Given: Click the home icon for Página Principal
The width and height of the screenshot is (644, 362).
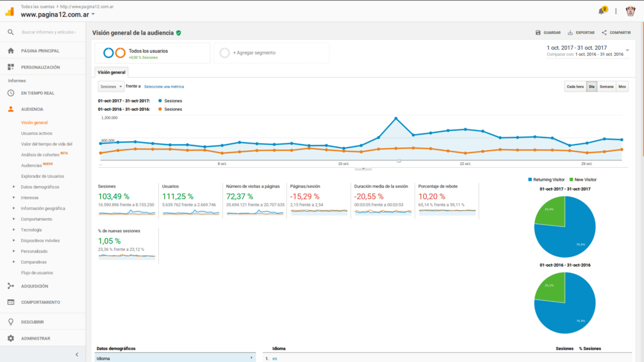Looking at the screenshot, I should pos(11,51).
